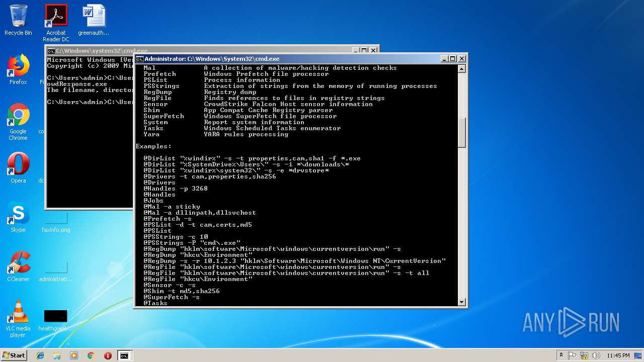Minimize the Administrator cmd.exe window
The height and width of the screenshot is (362, 644).
[444, 59]
